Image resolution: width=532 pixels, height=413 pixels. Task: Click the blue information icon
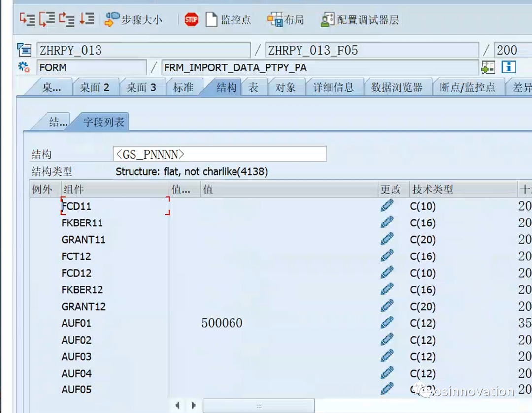508,67
